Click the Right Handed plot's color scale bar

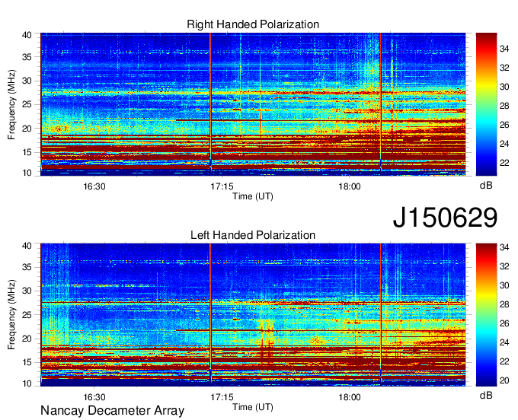486,104
